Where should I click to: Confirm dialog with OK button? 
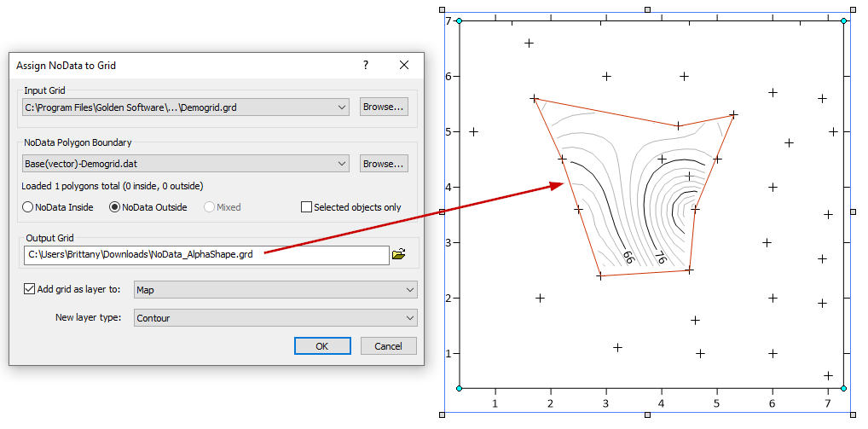pyautogui.click(x=322, y=346)
